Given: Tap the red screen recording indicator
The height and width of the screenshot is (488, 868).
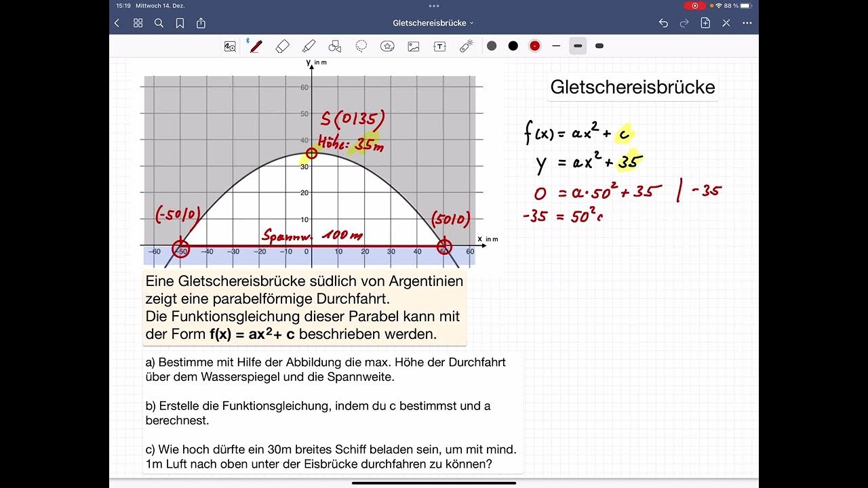Looking at the screenshot, I should point(694,5).
